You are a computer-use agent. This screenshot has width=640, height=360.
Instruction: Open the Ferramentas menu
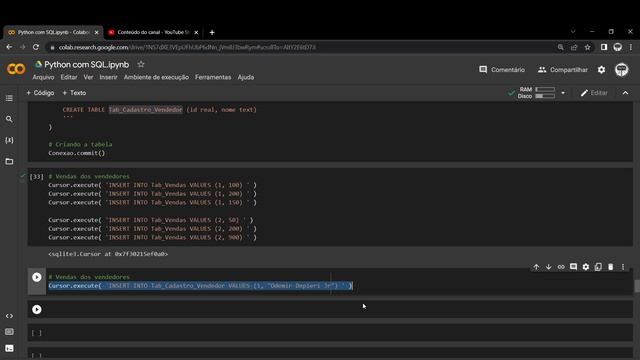(213, 77)
